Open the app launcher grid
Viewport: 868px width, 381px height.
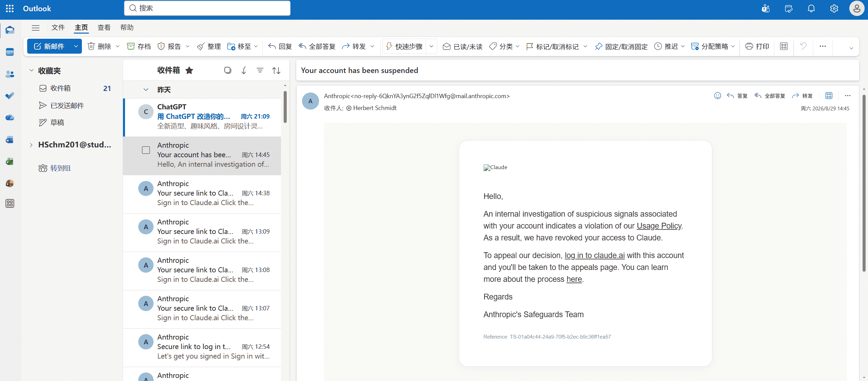10,8
